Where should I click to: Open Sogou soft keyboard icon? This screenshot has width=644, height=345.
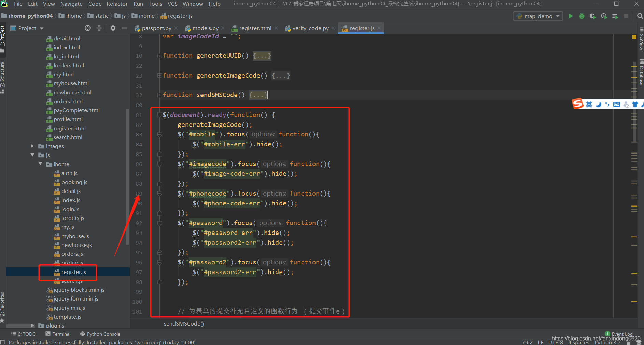[x=617, y=104]
